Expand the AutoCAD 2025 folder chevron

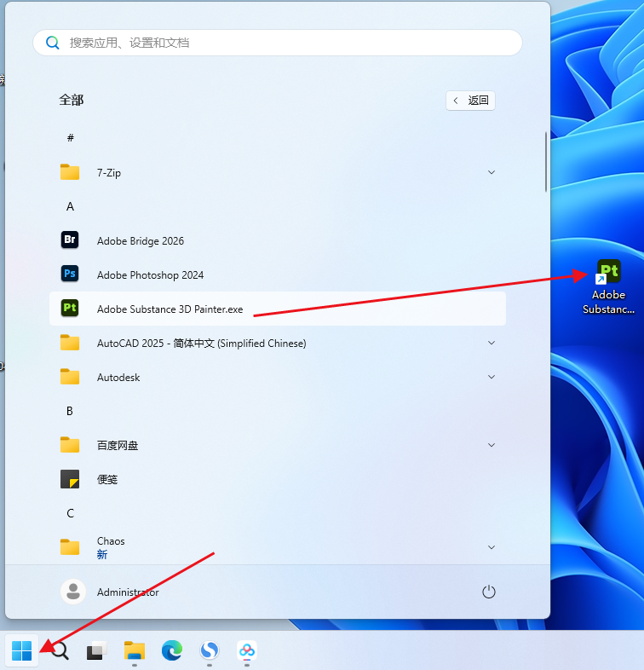492,343
